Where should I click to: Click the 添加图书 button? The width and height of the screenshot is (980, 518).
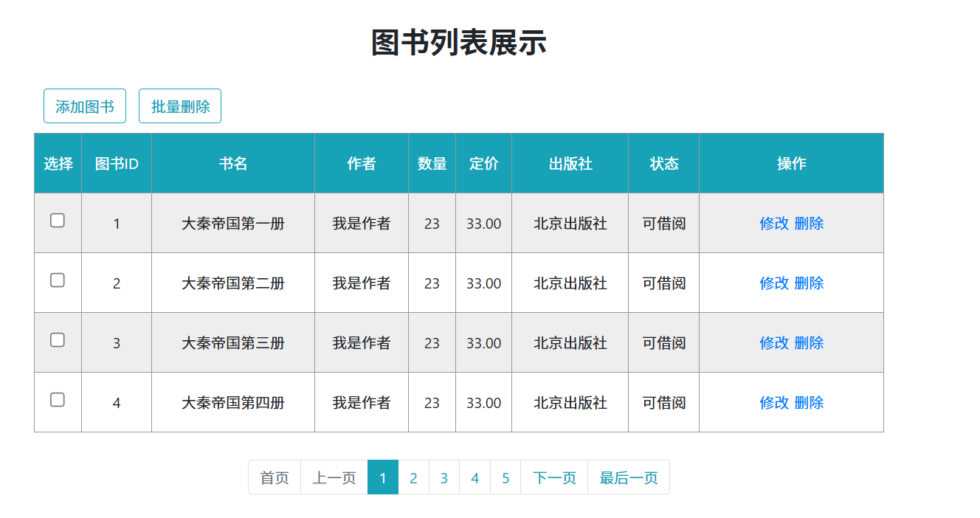coord(85,106)
